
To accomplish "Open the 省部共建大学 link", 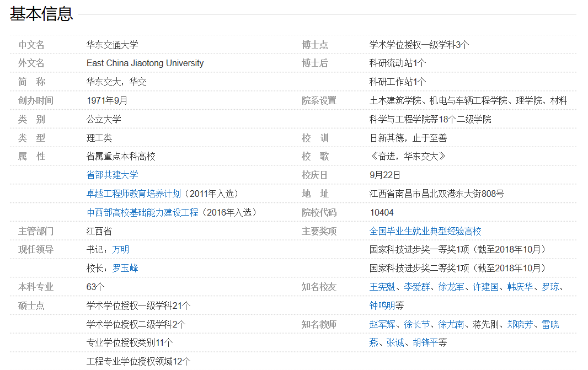I will click(112, 175).
